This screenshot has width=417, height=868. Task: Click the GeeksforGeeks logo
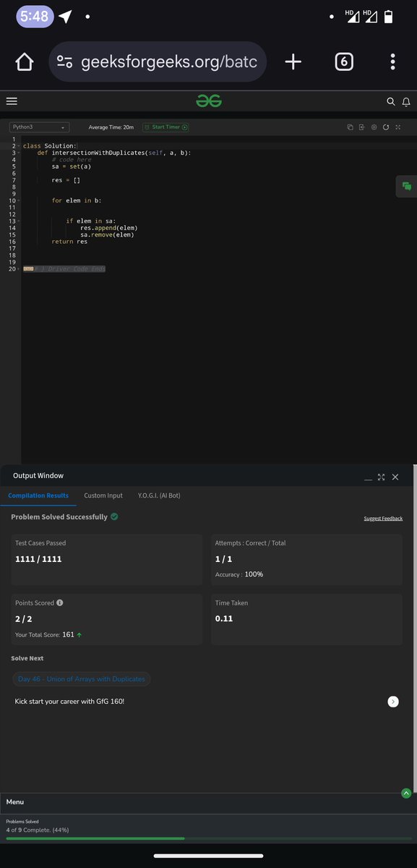[x=209, y=101]
